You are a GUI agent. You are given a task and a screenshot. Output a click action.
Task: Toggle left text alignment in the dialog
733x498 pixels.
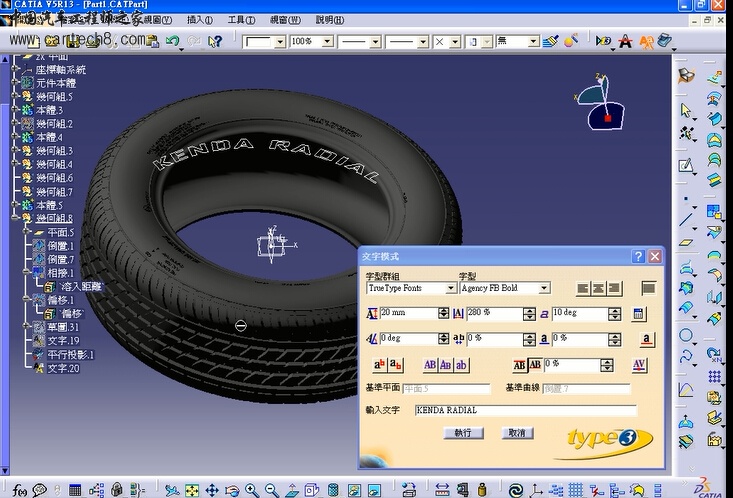(582, 289)
